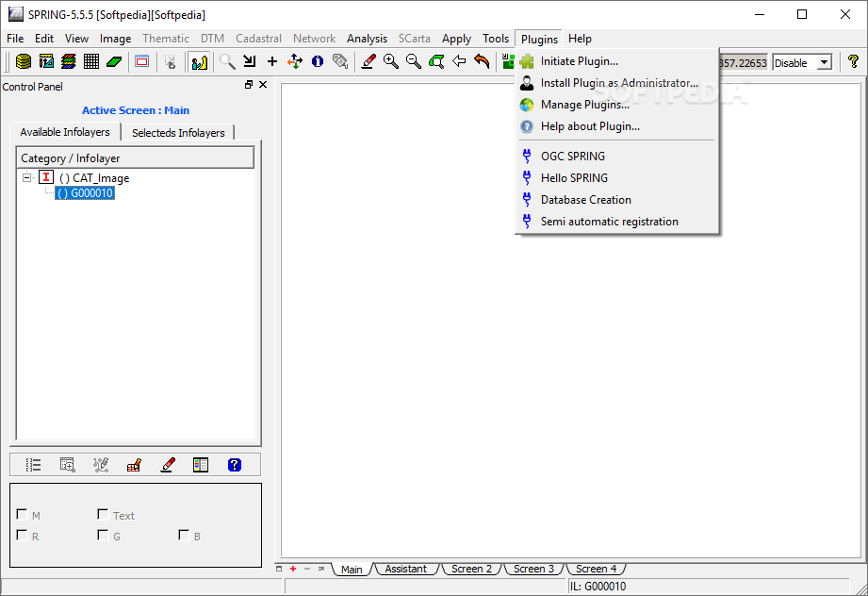
Task: Choose Install Plugin as Administrator
Action: (616, 83)
